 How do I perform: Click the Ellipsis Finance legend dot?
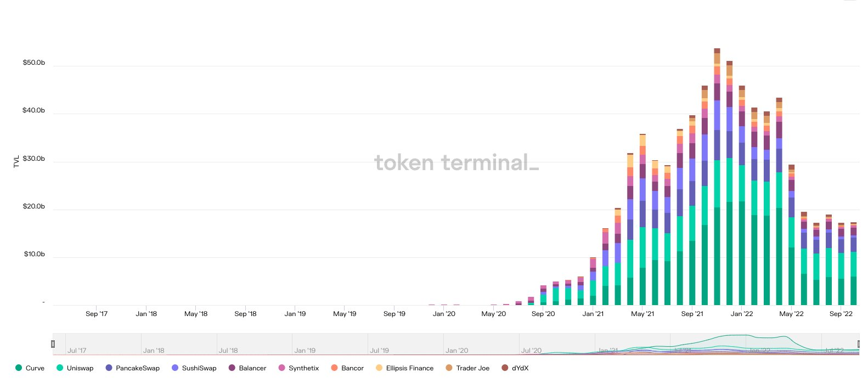[379, 368]
